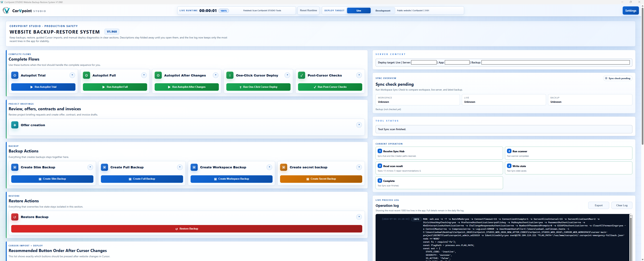Run Autopilot Trial
The image size is (644, 261).
[x=43, y=87]
